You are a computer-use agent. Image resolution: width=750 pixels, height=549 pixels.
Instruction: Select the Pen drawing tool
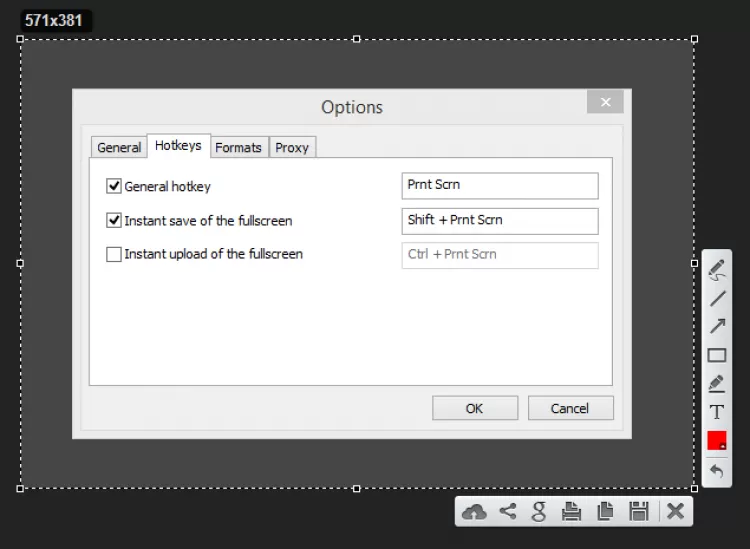pos(717,270)
